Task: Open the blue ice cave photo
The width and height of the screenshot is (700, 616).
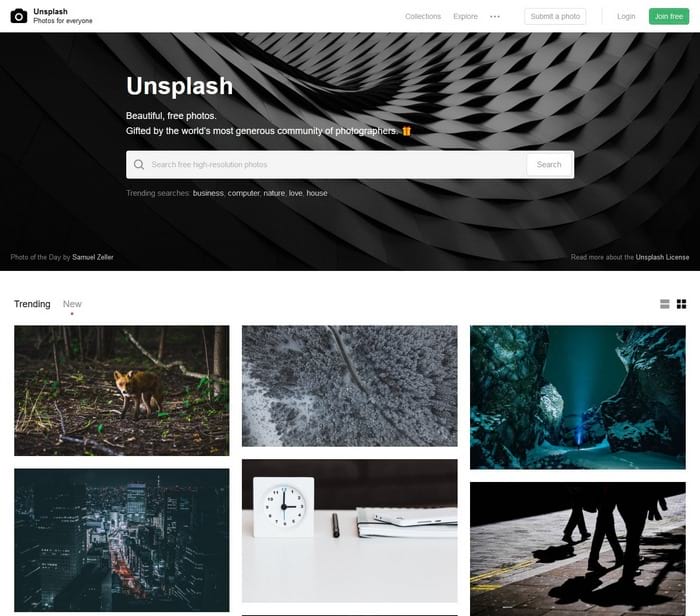Action: tap(578, 397)
